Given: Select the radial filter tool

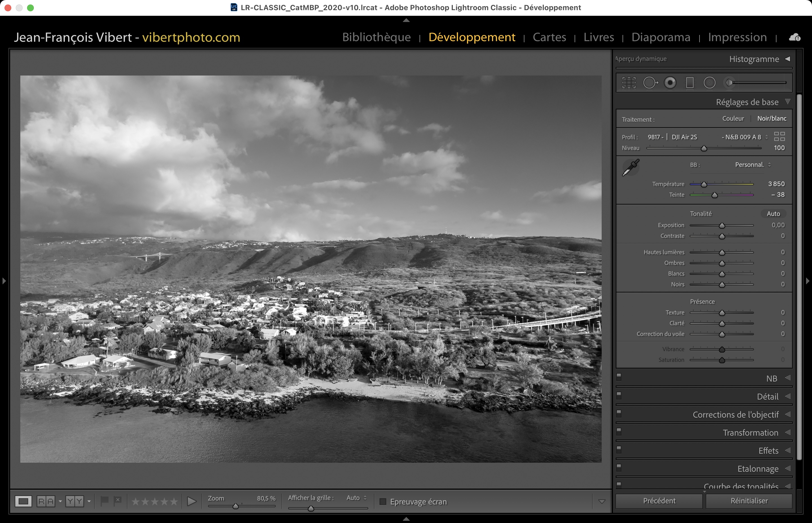Looking at the screenshot, I should point(709,83).
